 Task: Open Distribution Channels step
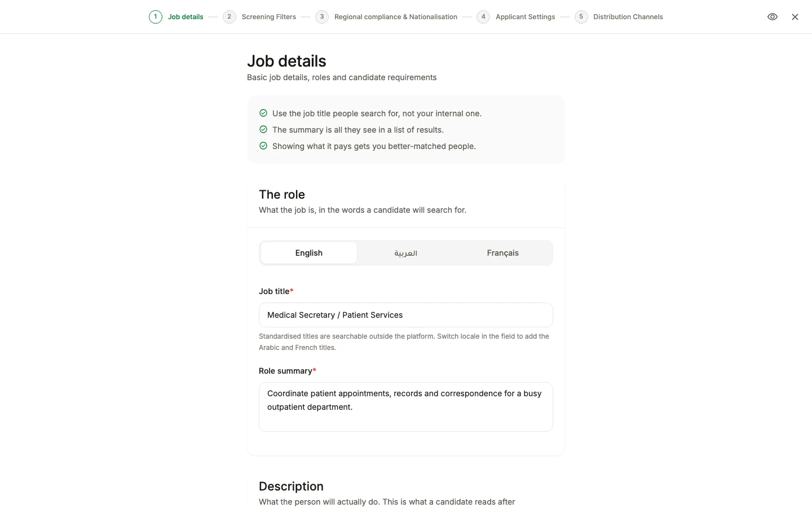(x=628, y=17)
